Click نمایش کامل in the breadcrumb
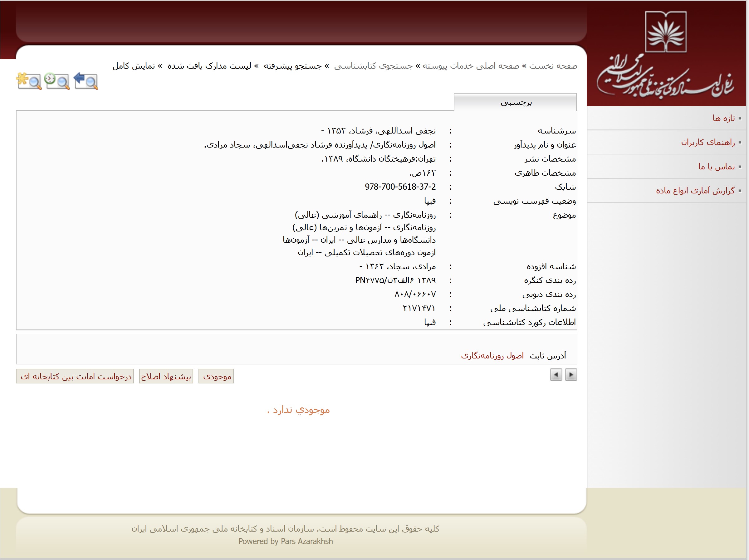 [x=134, y=66]
